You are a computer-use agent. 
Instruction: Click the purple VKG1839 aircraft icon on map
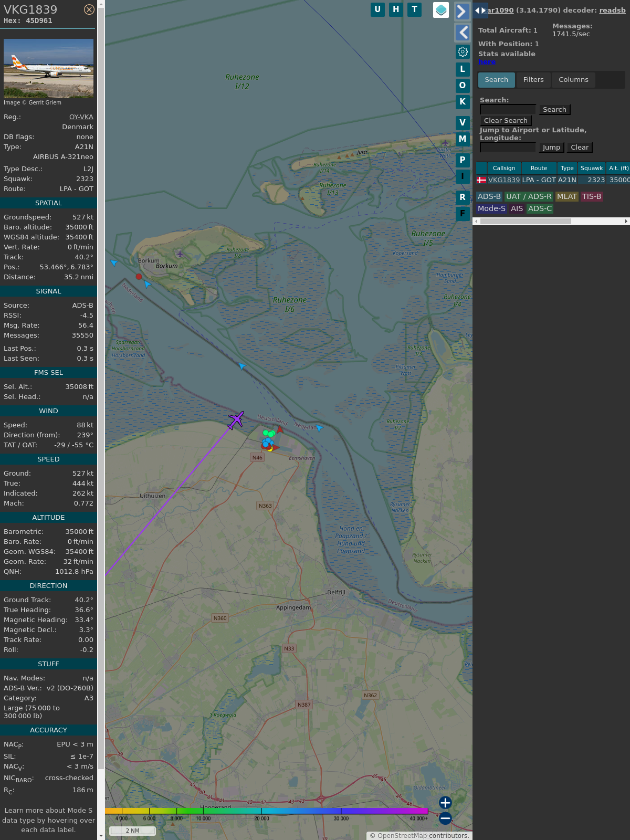tap(236, 420)
